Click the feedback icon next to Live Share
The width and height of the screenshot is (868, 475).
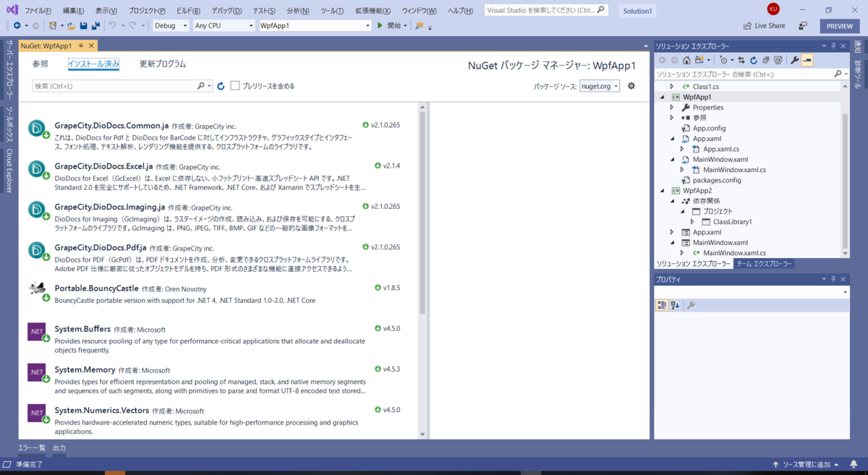[803, 25]
